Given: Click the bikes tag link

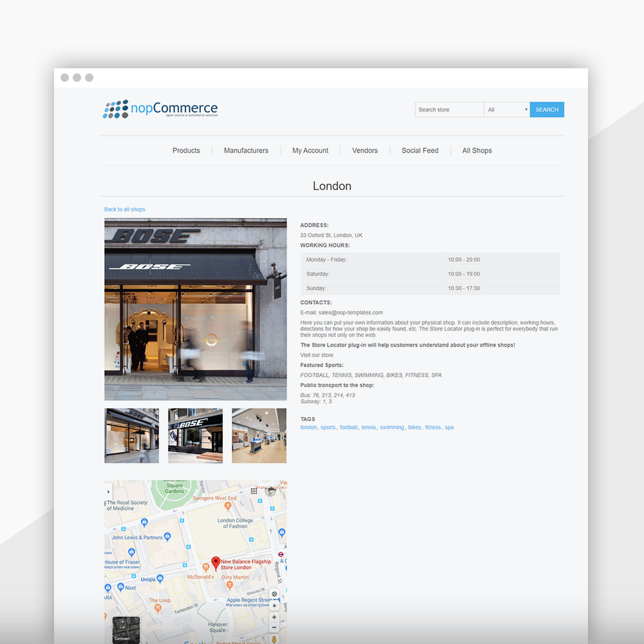Looking at the screenshot, I should click(x=414, y=427).
